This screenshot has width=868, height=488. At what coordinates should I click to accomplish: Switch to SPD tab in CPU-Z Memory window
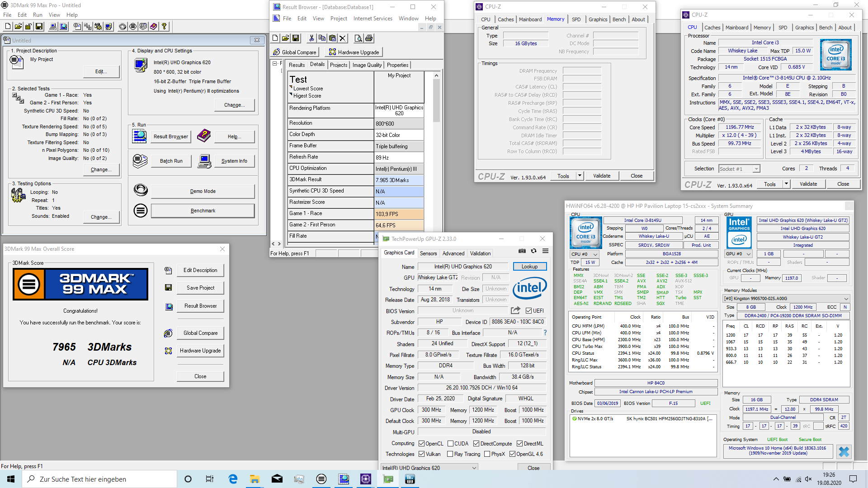[x=576, y=19]
